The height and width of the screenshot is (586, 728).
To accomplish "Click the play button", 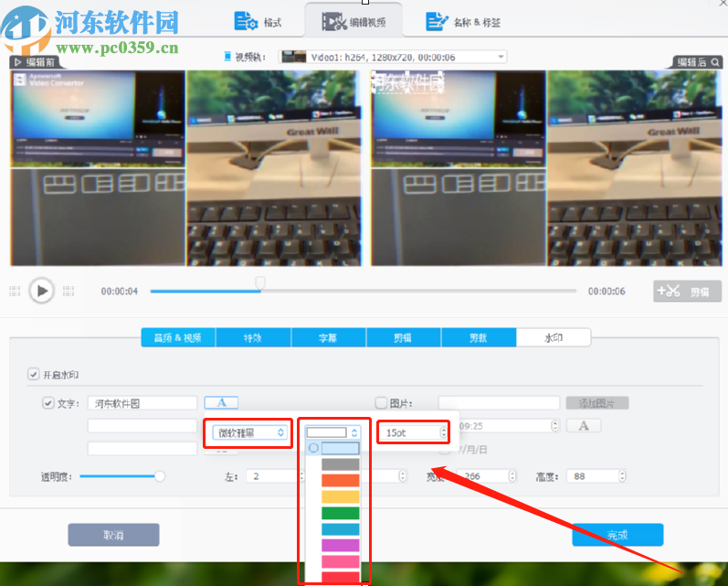I will pyautogui.click(x=42, y=291).
